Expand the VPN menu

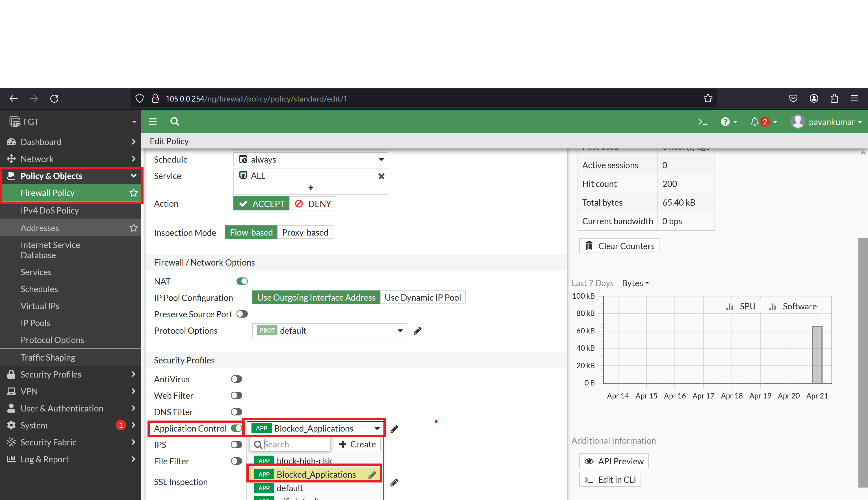click(71, 391)
